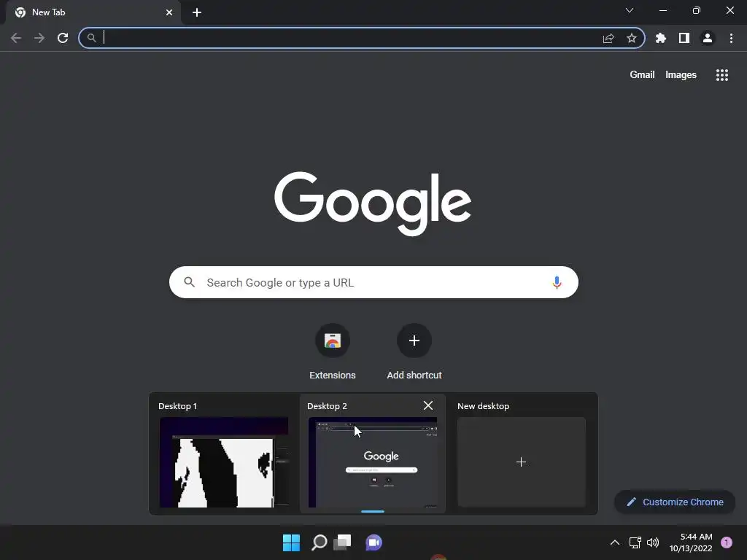Reload the current page
747x560 pixels.
pos(63,38)
